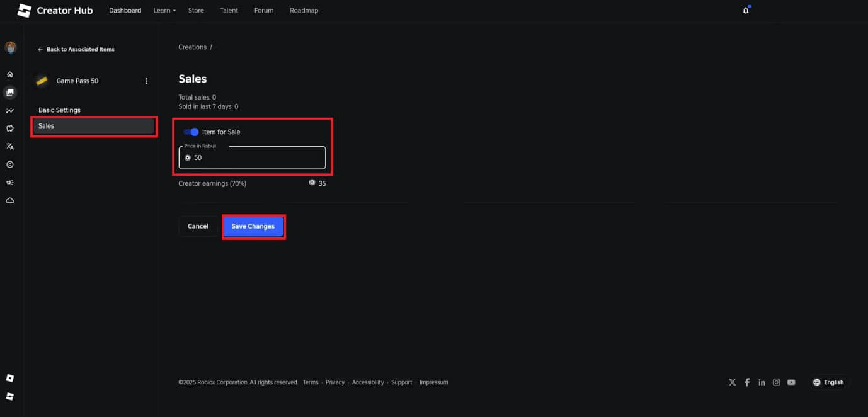
Task: Open the Forum nav item
Action: click(264, 11)
